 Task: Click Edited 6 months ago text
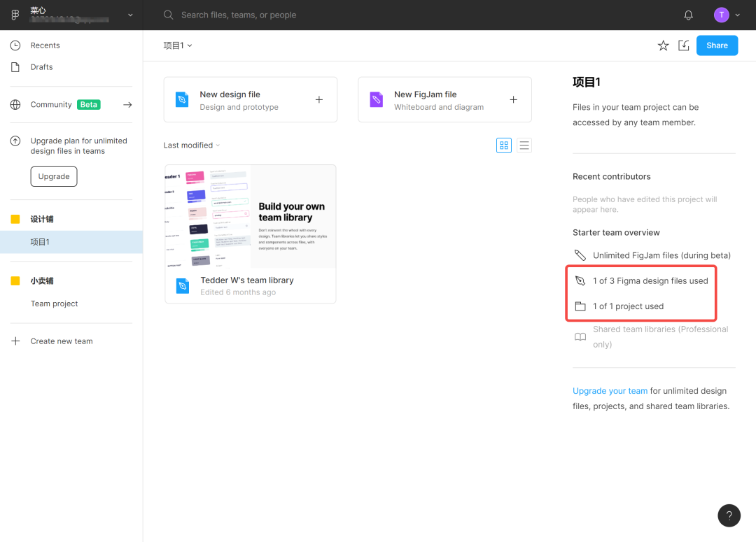[238, 292]
